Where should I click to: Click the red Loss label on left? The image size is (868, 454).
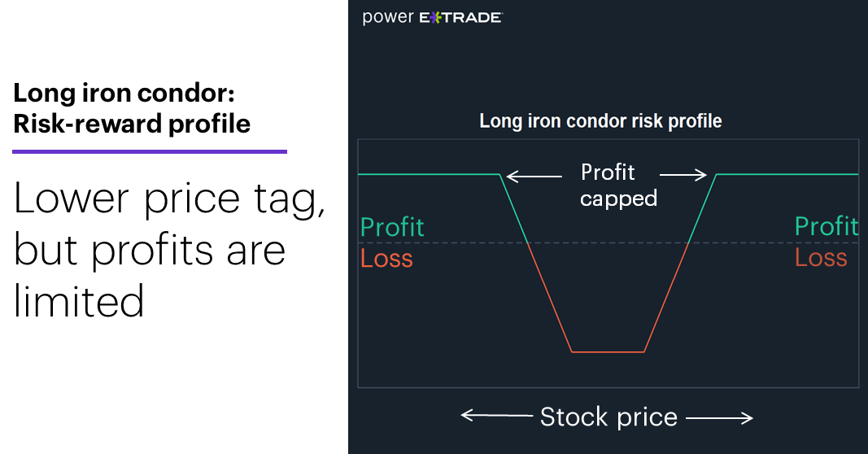[386, 259]
